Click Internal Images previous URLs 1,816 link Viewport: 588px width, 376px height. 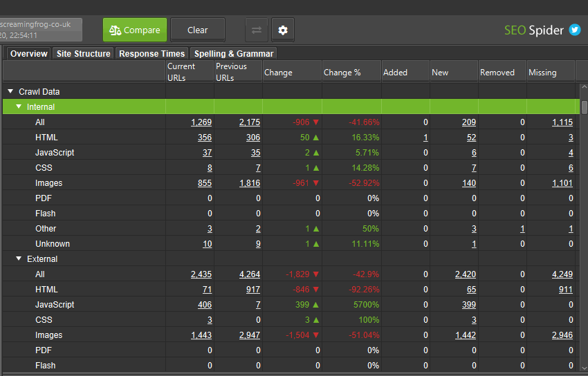[249, 183]
